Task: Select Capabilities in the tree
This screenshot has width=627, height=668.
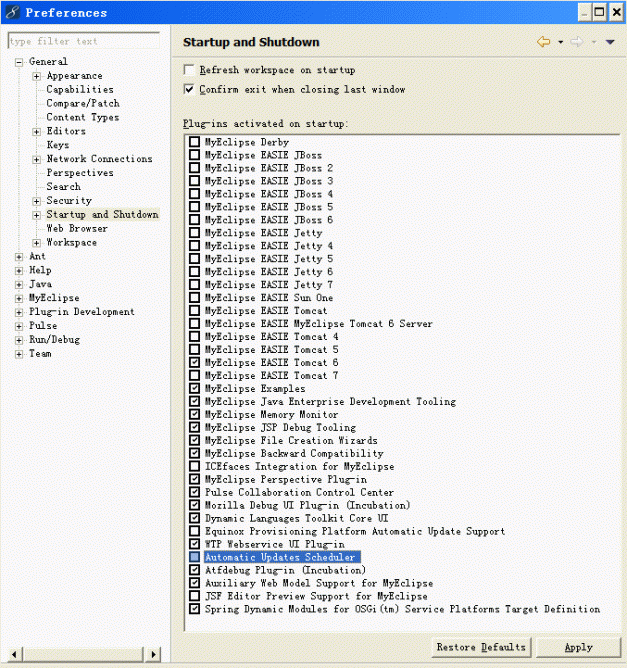Action: [80, 89]
